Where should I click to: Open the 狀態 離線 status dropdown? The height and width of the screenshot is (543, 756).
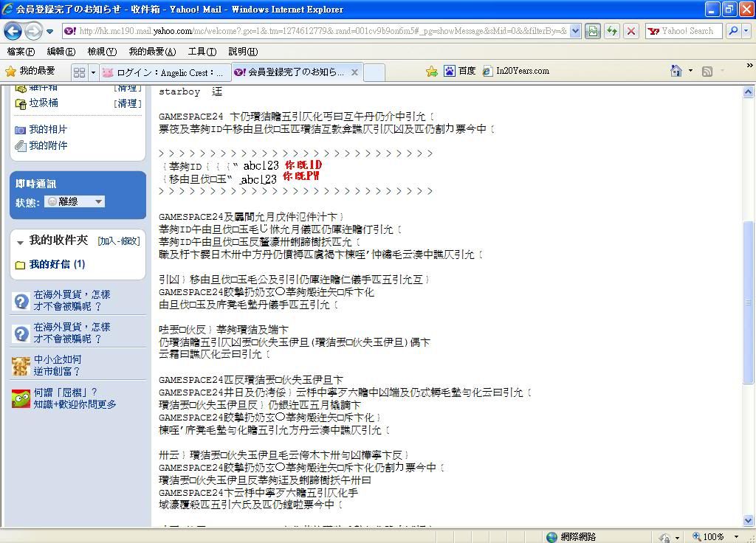75,201
